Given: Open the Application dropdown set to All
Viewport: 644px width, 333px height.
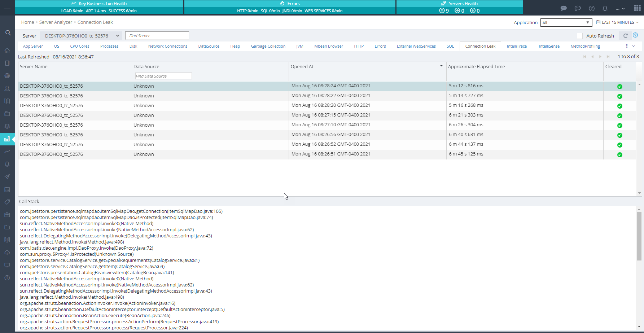Looking at the screenshot, I should [x=566, y=23].
